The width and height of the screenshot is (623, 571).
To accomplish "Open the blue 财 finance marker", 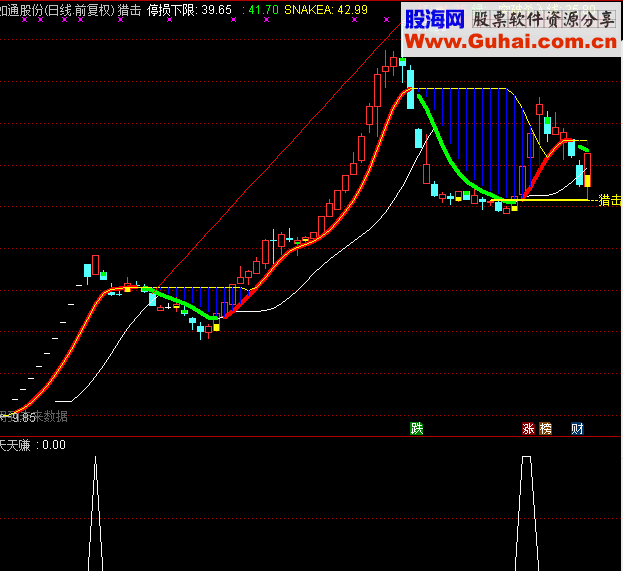I will tap(577, 429).
